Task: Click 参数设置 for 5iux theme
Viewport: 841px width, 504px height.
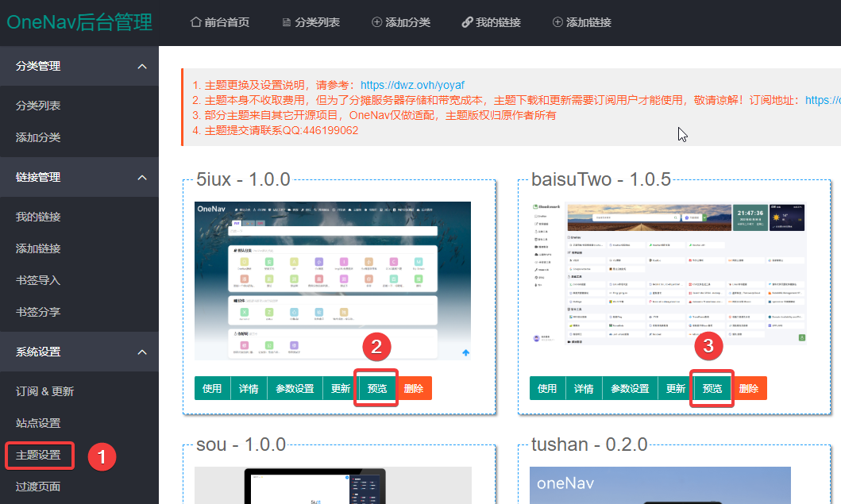Action: point(295,388)
